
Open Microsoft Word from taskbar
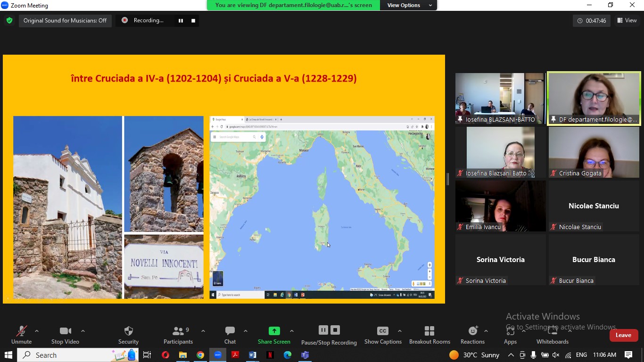pos(253,355)
